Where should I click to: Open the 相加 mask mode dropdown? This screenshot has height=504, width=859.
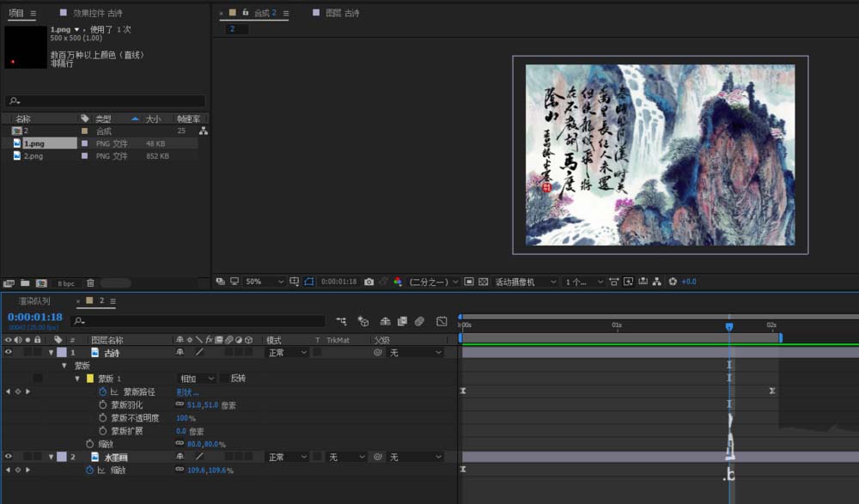(x=196, y=378)
